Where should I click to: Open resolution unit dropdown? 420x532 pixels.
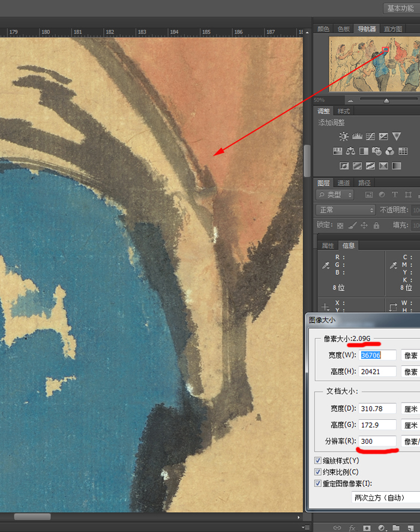pos(410,441)
